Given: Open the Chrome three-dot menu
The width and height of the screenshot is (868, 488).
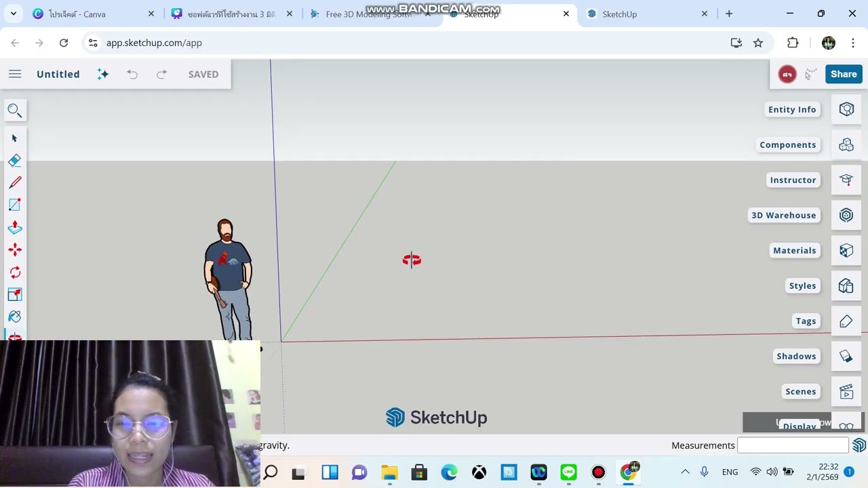Looking at the screenshot, I should click(x=852, y=43).
